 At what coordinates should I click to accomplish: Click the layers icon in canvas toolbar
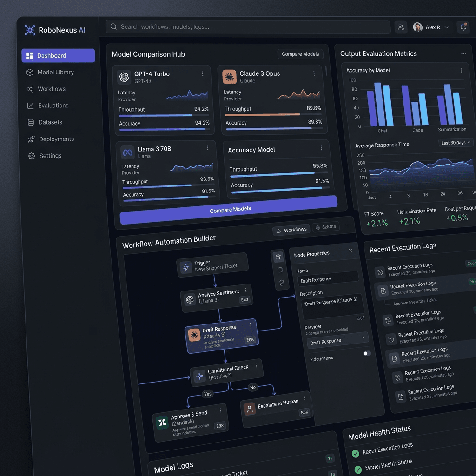point(278,257)
